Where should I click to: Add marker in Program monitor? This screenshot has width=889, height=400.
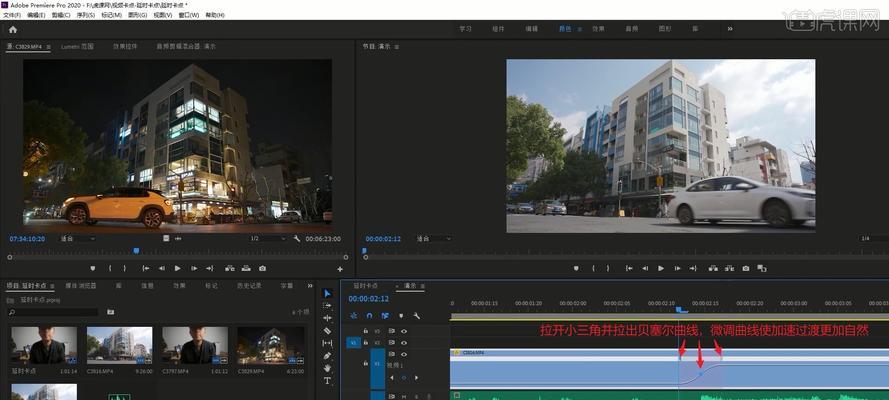click(x=576, y=269)
